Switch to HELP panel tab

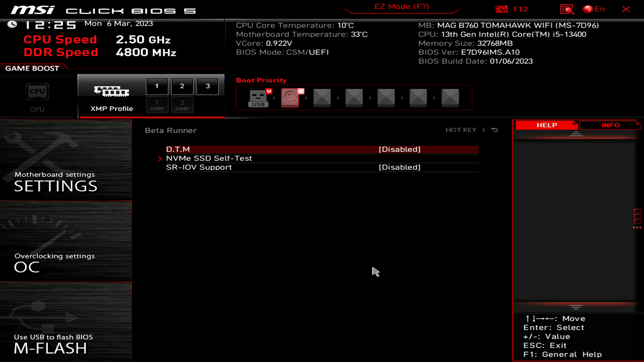[546, 125]
